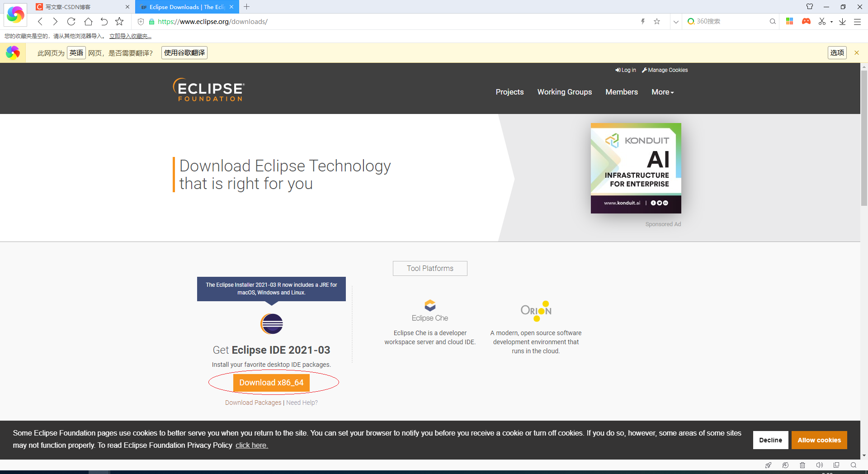
Task: Click the undo/restore closed tab icon
Action: point(104,21)
